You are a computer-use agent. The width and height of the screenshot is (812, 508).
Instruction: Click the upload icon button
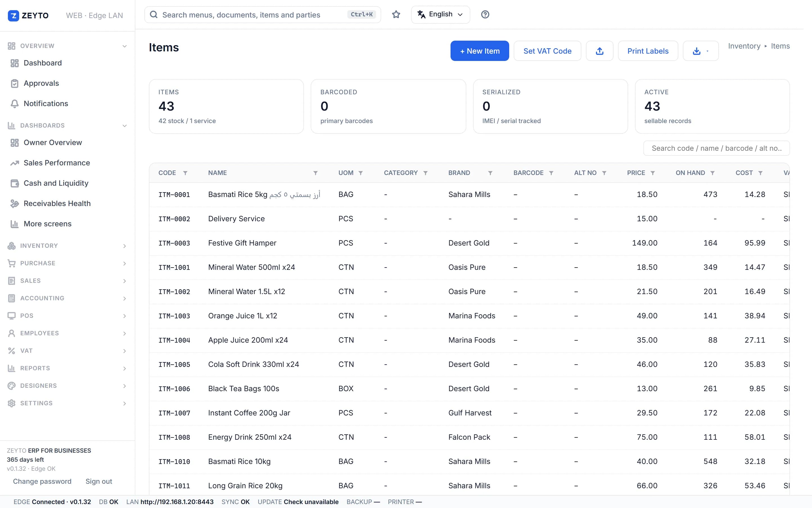coord(599,51)
